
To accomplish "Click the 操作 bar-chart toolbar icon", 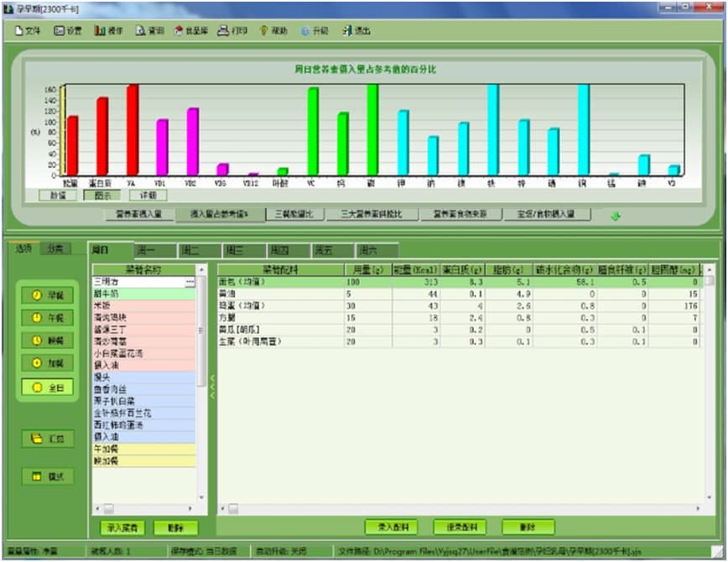I will point(108,31).
